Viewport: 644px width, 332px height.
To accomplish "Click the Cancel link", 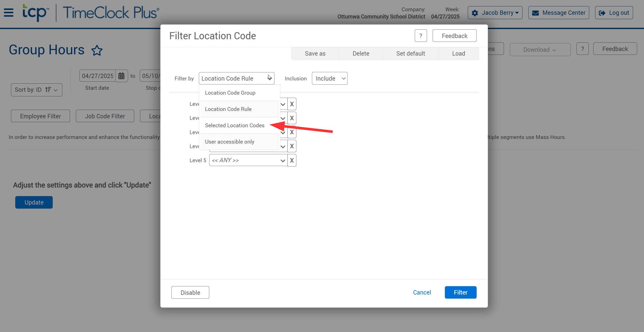I will pos(422,292).
